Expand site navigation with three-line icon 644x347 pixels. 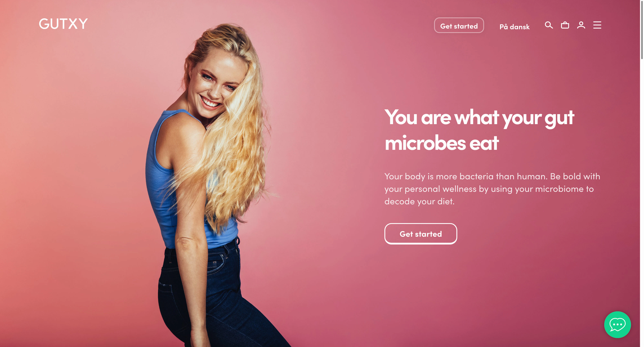[x=597, y=25]
